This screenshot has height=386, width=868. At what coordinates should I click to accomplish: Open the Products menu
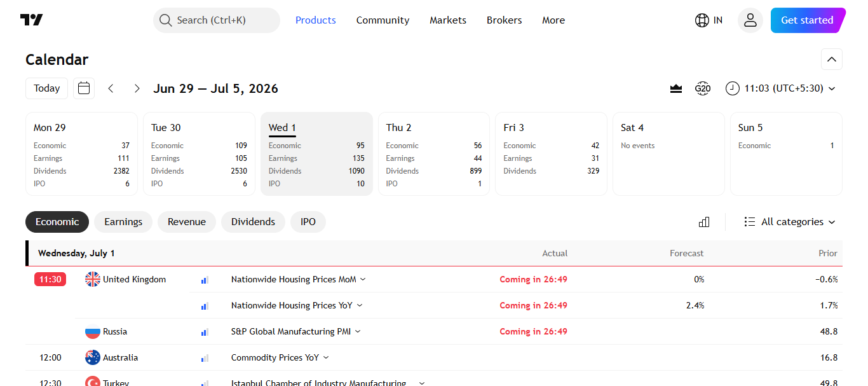316,20
